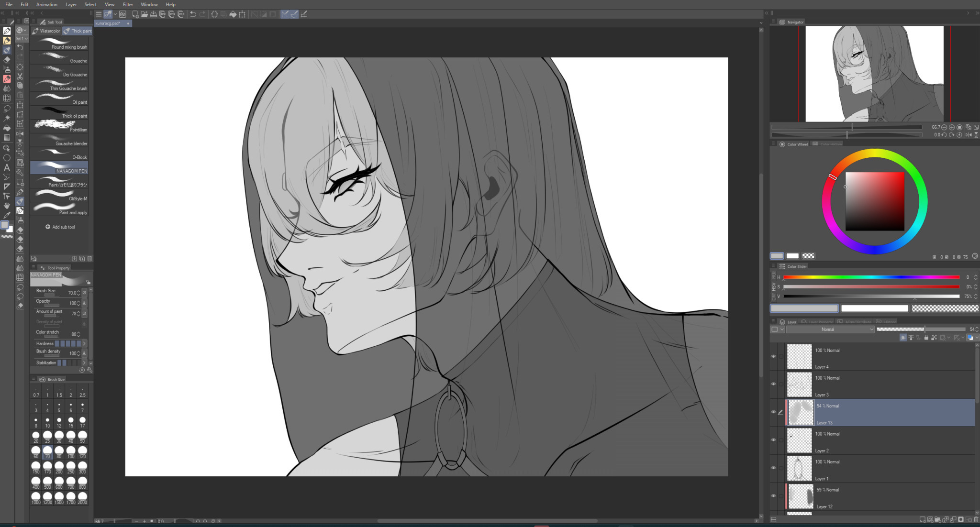Expand the Hardness options arrow
The image size is (980, 527).
point(84,343)
